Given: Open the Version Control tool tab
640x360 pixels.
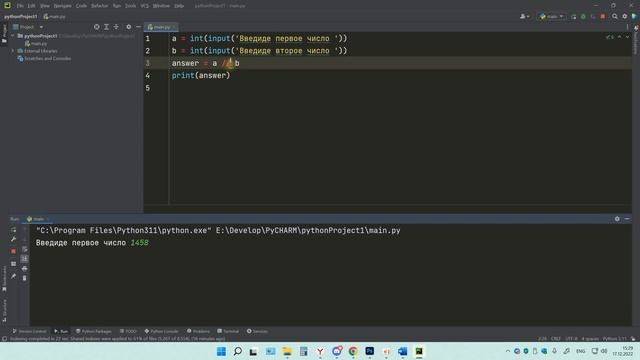Looking at the screenshot, I should coord(29,331).
